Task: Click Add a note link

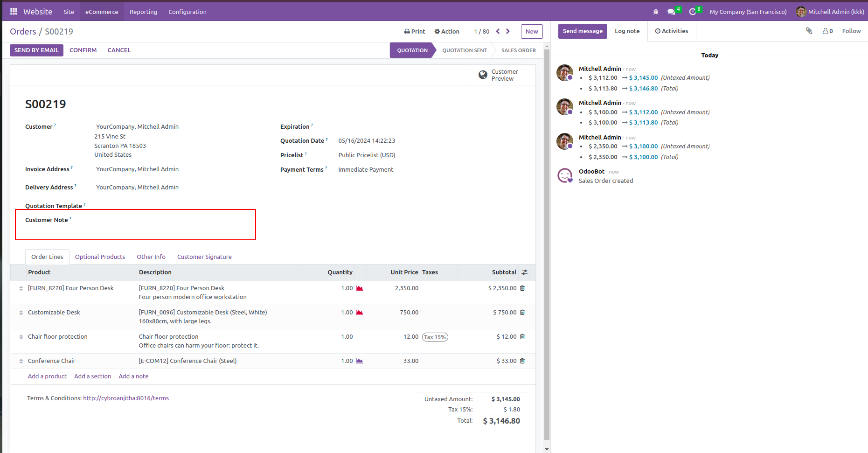Action: tap(134, 376)
